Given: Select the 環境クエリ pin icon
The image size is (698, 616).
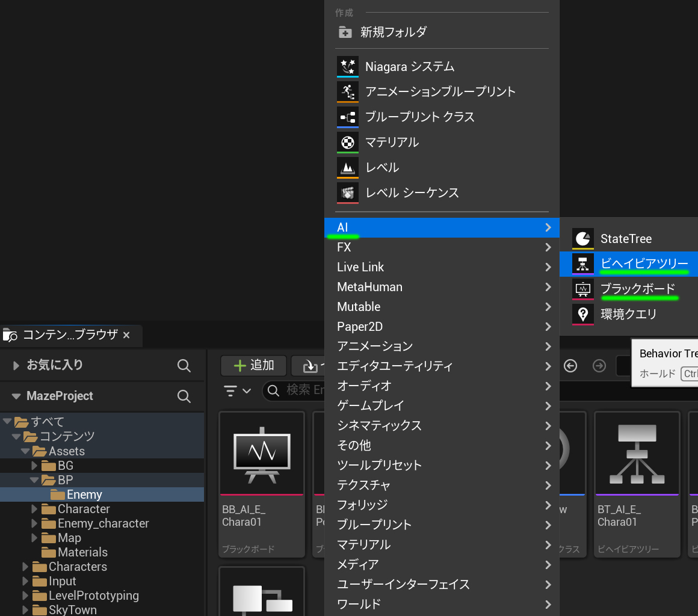Looking at the screenshot, I should (x=582, y=313).
